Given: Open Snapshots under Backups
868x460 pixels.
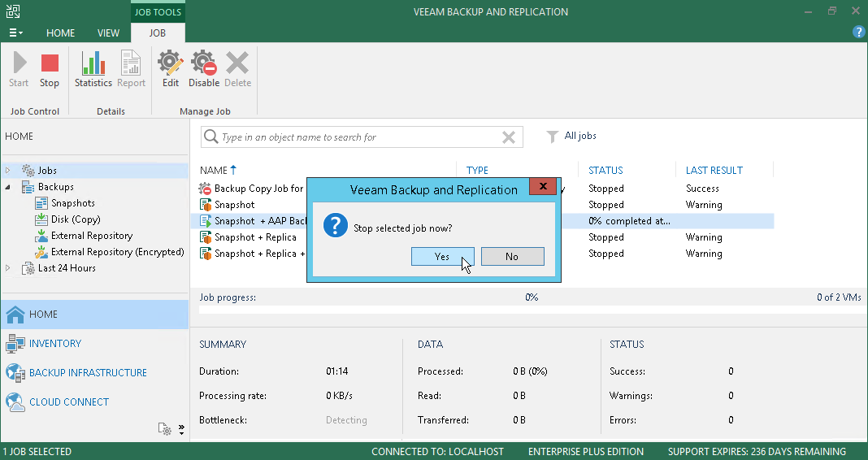Looking at the screenshot, I should coord(72,203).
